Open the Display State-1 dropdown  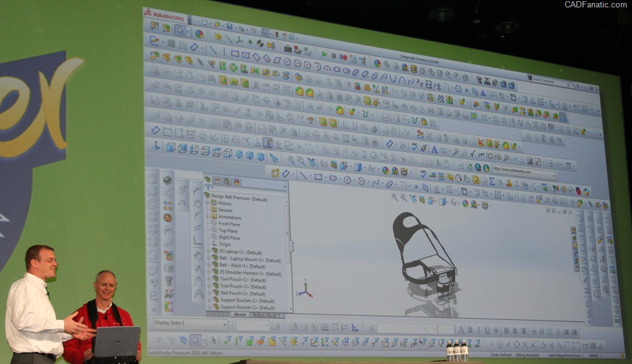(x=225, y=324)
